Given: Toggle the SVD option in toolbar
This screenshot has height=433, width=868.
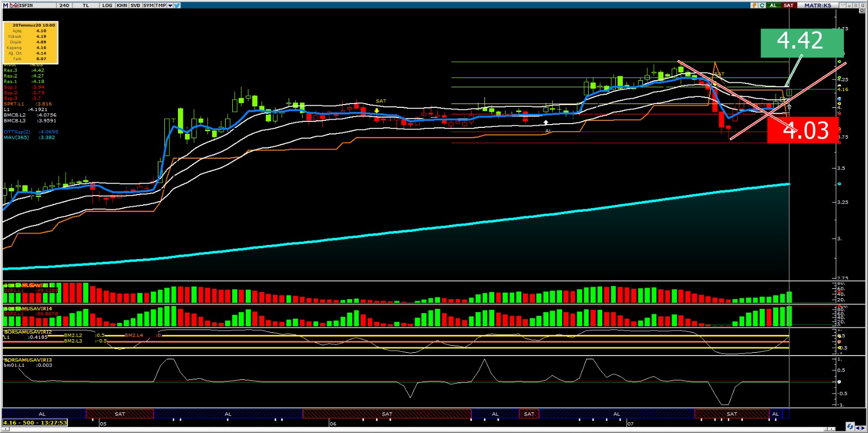Looking at the screenshot, I should (135, 5).
